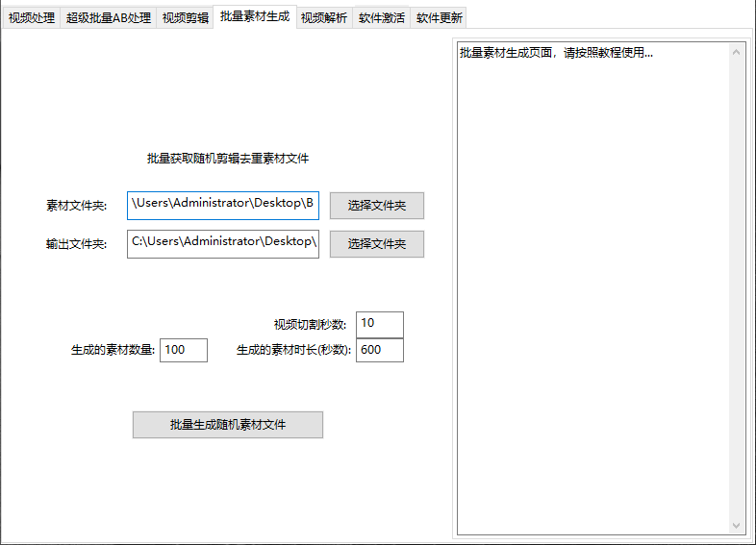Click the 输出文件夹 path input field

223,244
